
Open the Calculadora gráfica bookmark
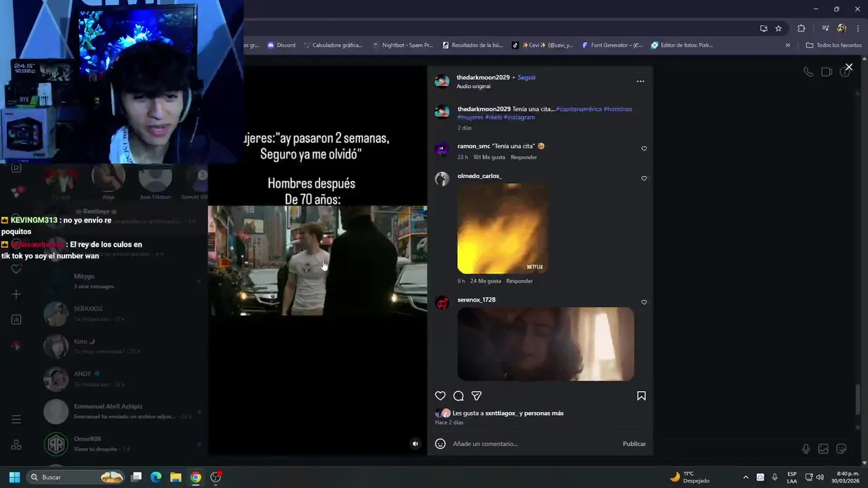click(333, 45)
